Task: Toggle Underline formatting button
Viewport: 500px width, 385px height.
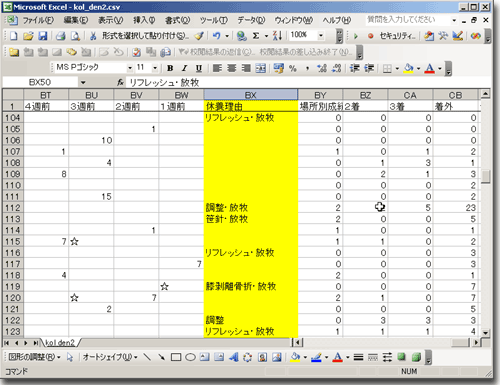Action: click(x=199, y=68)
